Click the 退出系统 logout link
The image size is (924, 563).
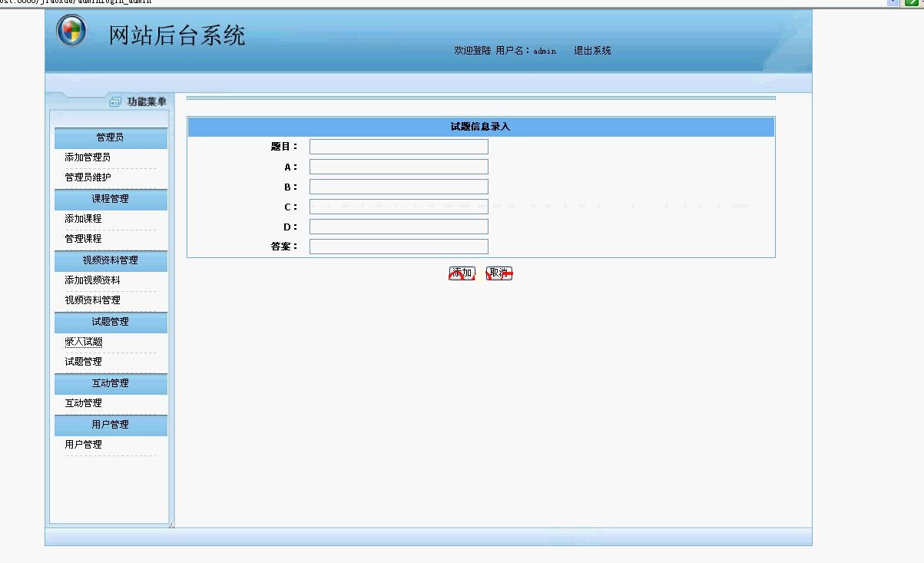592,51
